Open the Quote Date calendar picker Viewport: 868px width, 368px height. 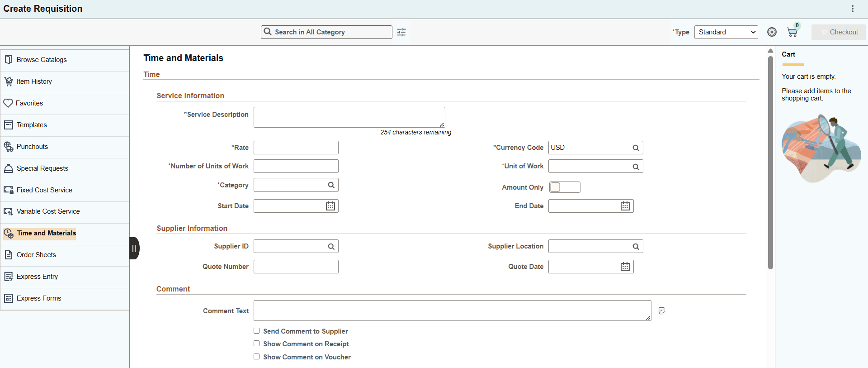625,267
